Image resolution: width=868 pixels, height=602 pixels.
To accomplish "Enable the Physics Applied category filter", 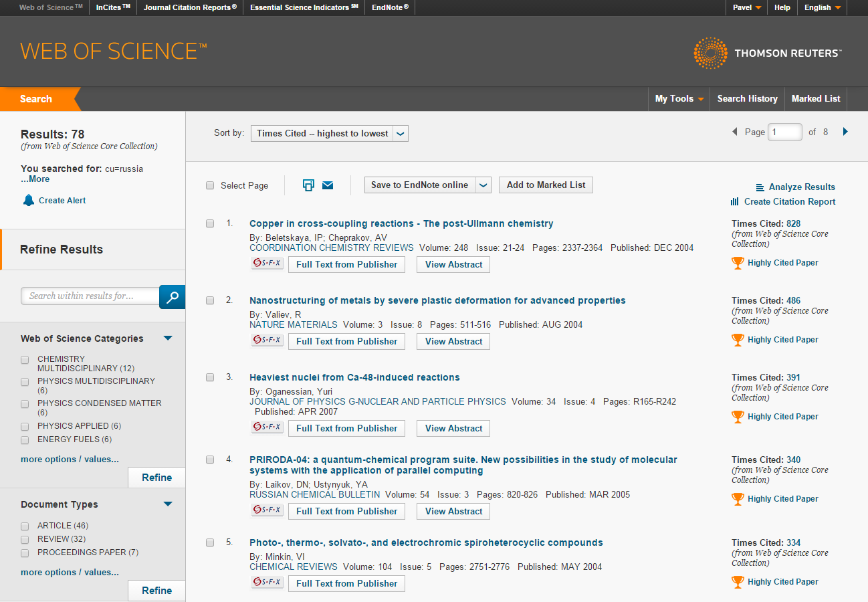I will coord(25,427).
